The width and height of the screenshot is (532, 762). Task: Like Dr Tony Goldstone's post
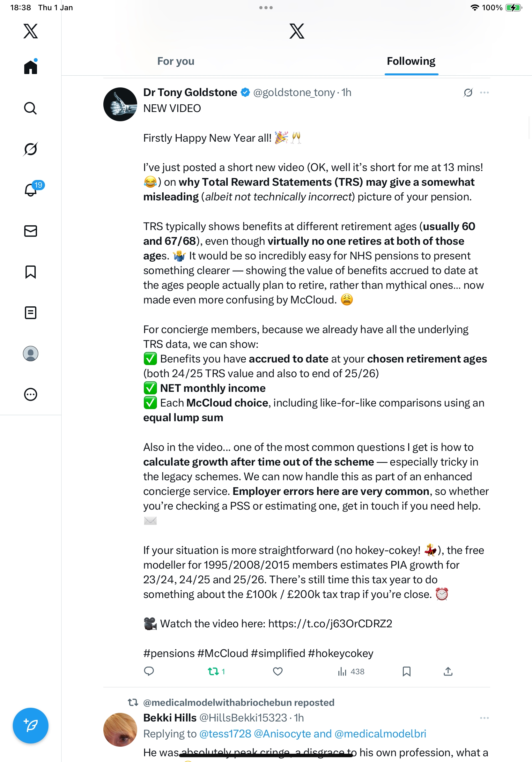[277, 671]
